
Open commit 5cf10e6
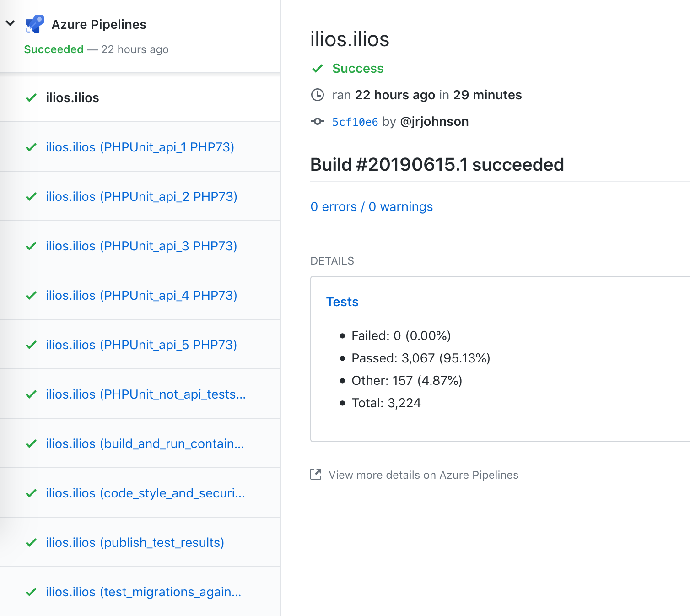(x=355, y=121)
